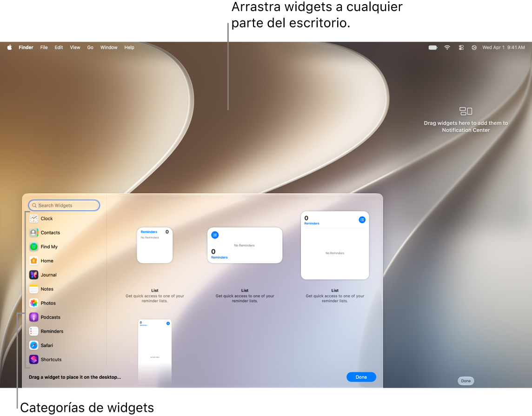Add the extra-large Reminders widget in the bottom row

pos(155,351)
